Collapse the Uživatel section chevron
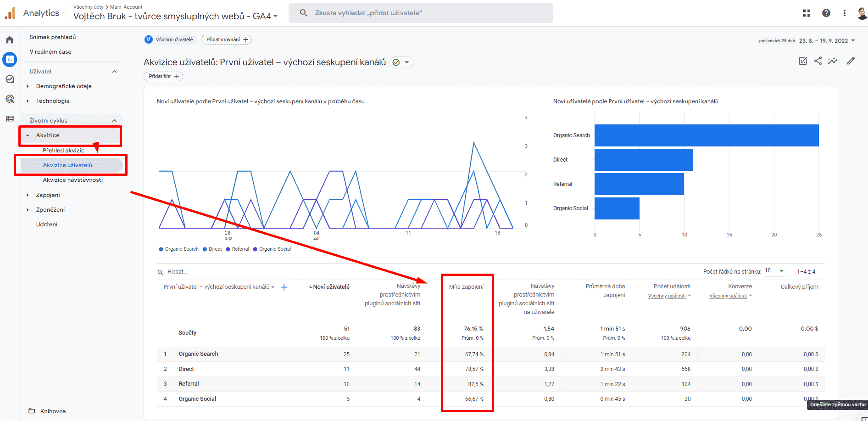Viewport: 868px width, 421px height. click(115, 71)
